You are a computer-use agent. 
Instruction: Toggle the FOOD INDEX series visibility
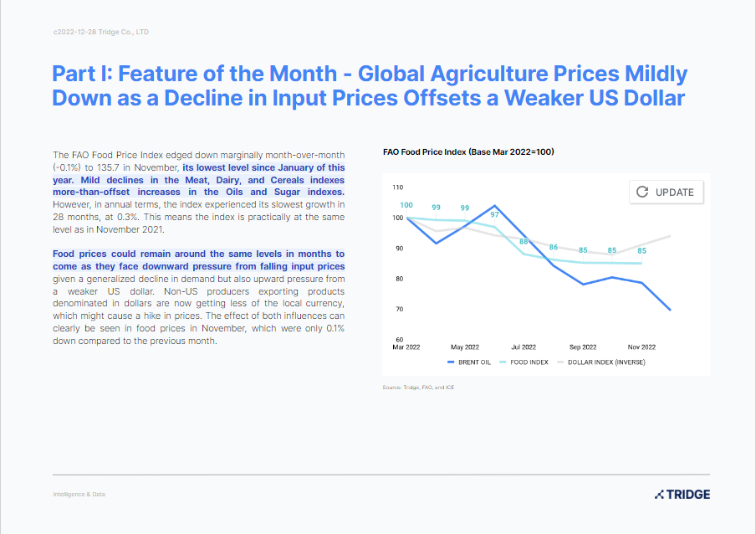click(x=528, y=362)
